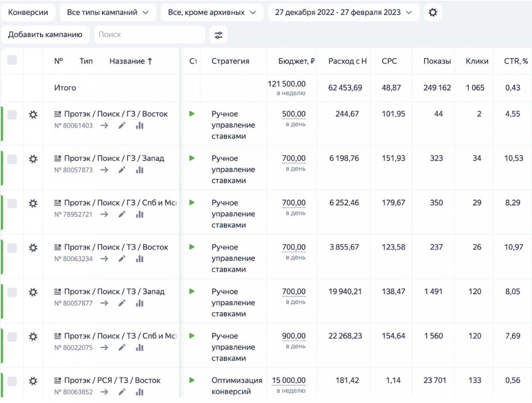Open gear menu for Протэк / Поиск / ГЗ / Восток
532x403 pixels.
33,115
